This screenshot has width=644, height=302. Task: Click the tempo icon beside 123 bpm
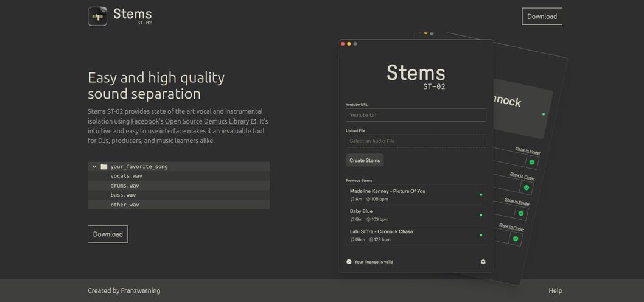click(x=371, y=239)
